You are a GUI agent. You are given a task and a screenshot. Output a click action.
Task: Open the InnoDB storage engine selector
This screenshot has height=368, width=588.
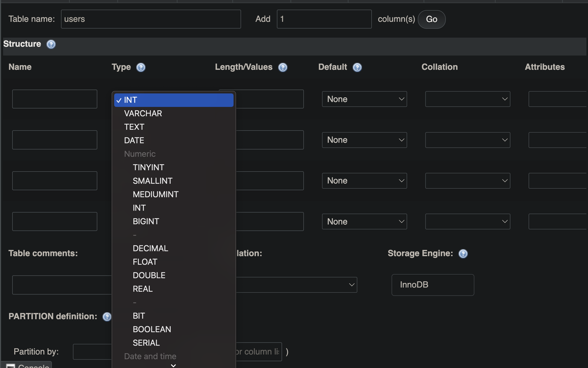point(433,285)
